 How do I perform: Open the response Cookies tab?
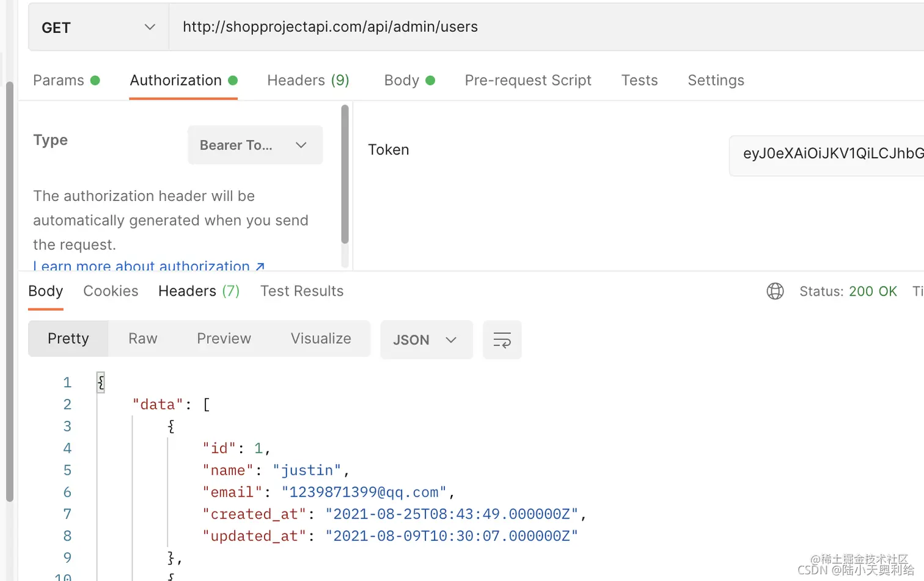111,291
